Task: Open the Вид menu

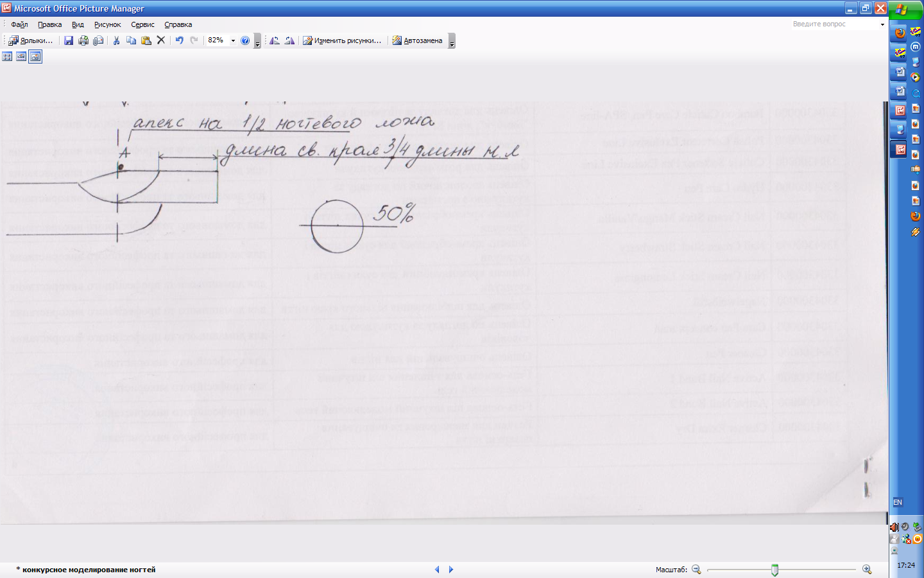Action: [x=78, y=24]
